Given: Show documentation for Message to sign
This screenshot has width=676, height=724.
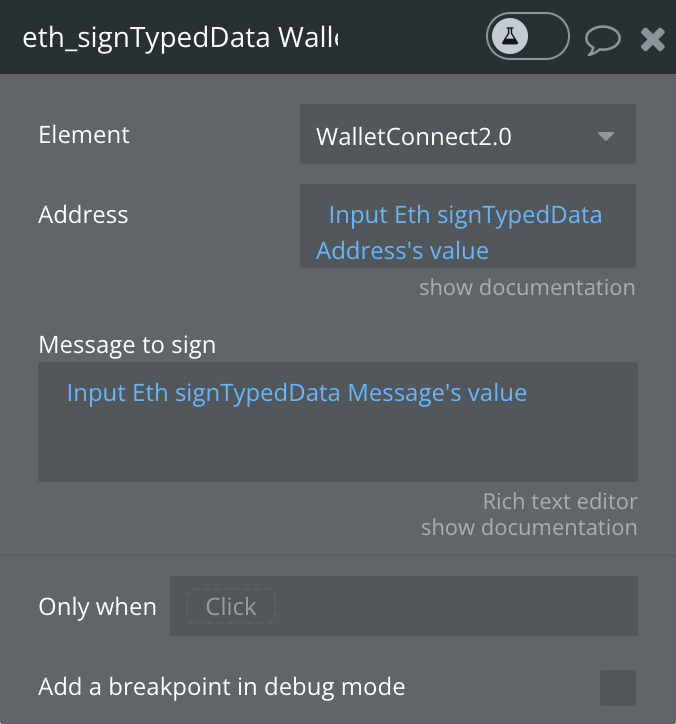Looking at the screenshot, I should coord(529,527).
